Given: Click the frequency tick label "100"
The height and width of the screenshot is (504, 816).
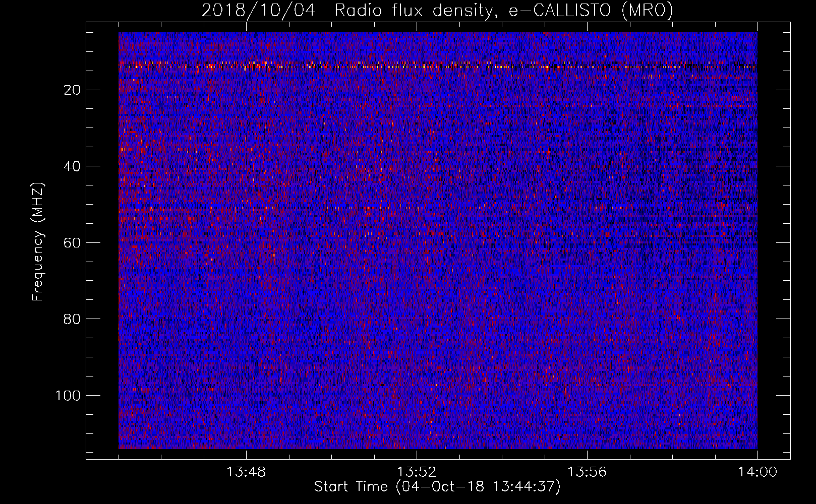Looking at the screenshot, I should point(68,396).
